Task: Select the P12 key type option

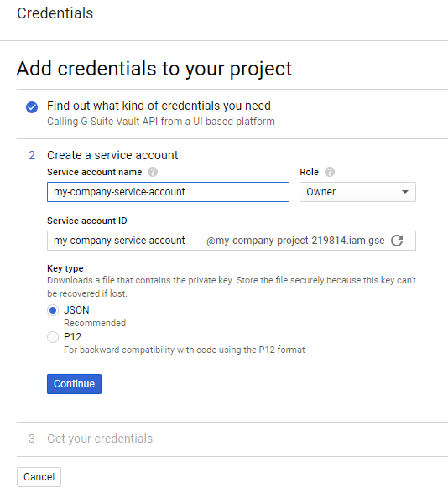Action: pos(53,337)
